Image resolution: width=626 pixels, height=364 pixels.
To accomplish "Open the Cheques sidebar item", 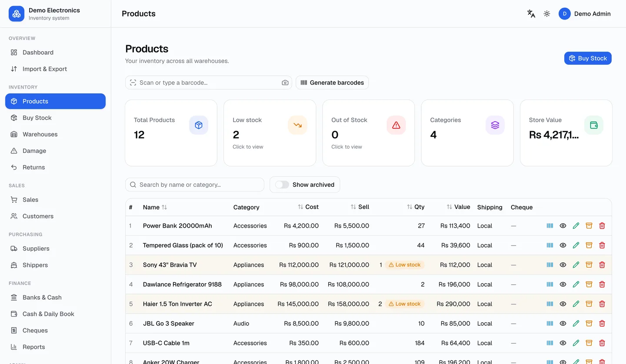I will tap(55, 331).
